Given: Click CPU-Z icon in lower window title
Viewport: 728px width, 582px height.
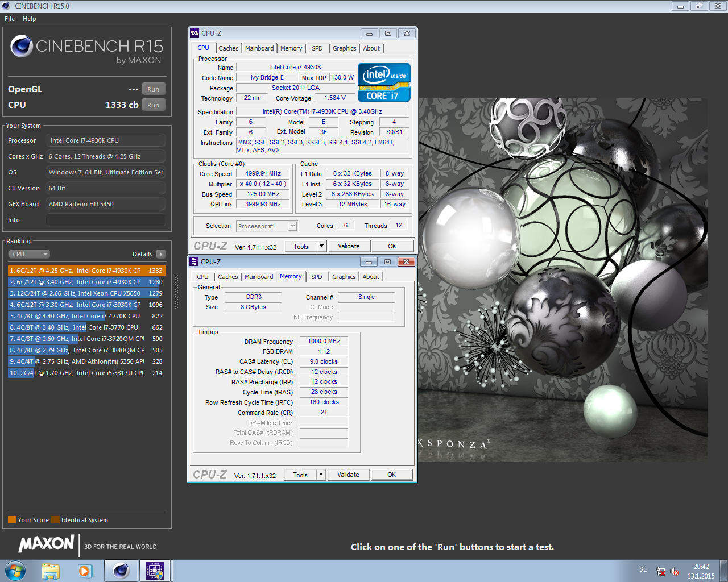Looking at the screenshot, I should click(194, 261).
